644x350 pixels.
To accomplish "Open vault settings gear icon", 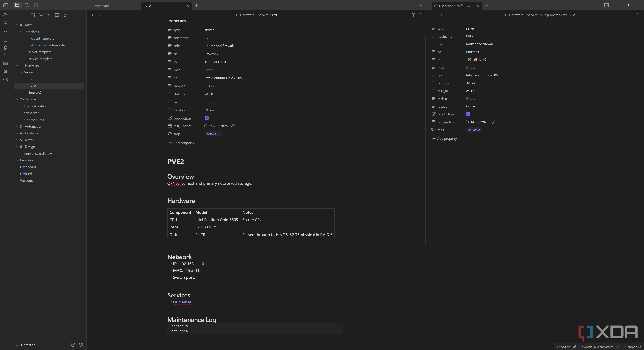I will 81,345.
